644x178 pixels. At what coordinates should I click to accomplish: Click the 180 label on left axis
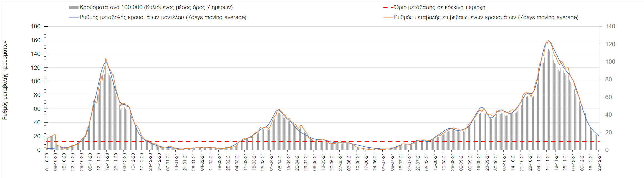pyautogui.click(x=35, y=27)
